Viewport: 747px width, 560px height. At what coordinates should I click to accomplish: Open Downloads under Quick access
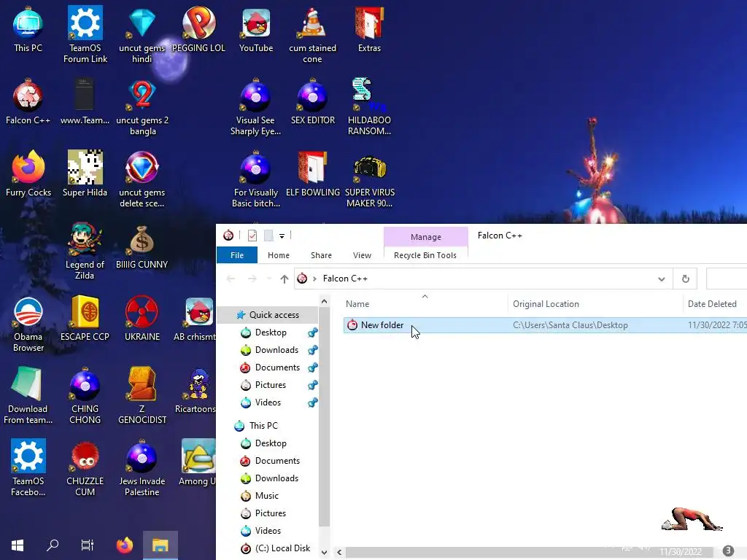[276, 350]
